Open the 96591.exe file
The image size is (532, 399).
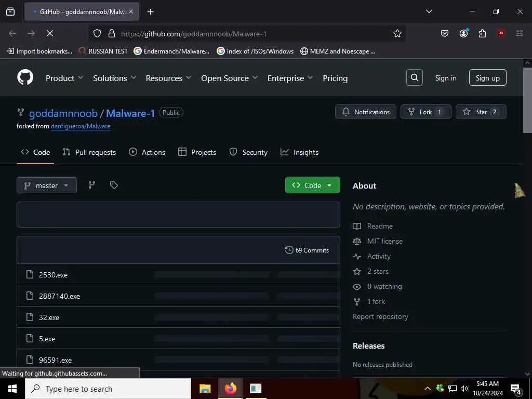tap(55, 360)
